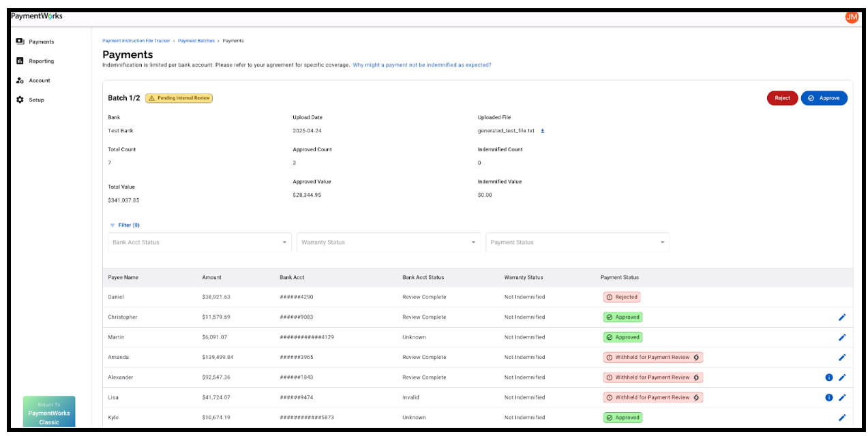The image size is (868, 436).
Task: Edit Martin's payment with pencil icon
Action: (842, 337)
